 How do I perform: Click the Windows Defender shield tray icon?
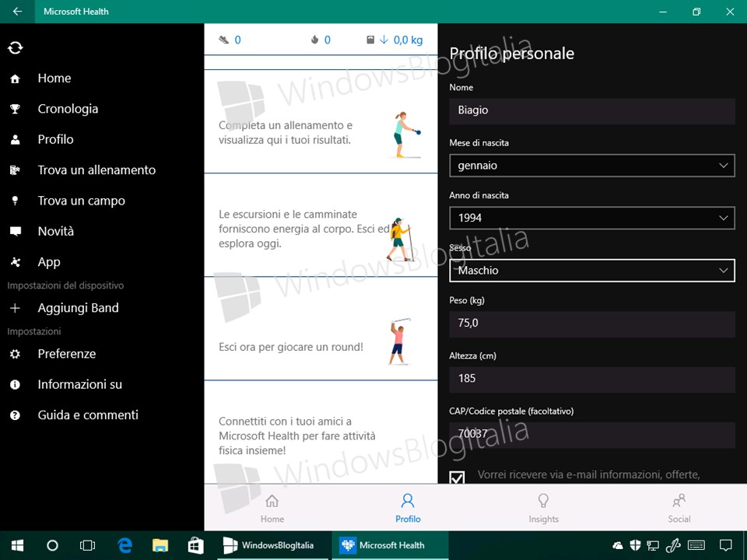pyautogui.click(x=635, y=545)
